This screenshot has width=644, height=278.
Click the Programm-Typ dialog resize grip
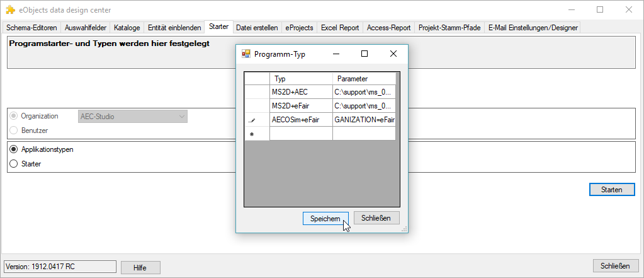coord(404,229)
